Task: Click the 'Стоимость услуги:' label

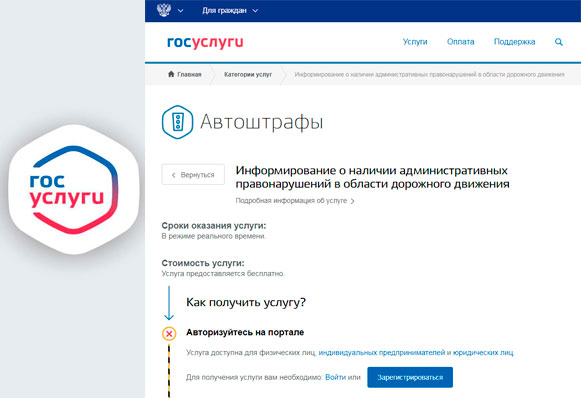Action: tap(203, 263)
